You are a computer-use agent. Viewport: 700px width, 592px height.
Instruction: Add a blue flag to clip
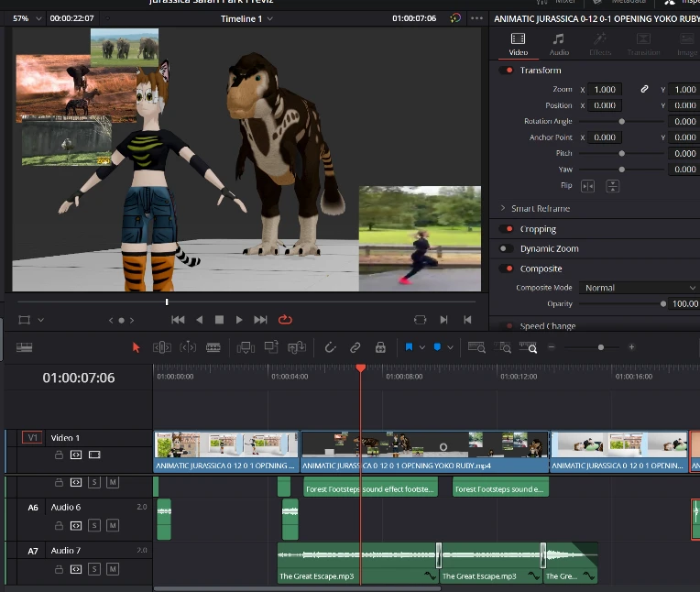tap(409, 347)
